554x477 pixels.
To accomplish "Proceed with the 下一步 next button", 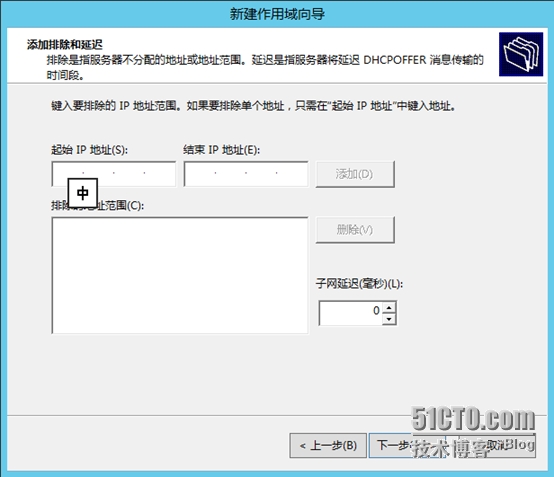I will [x=406, y=446].
